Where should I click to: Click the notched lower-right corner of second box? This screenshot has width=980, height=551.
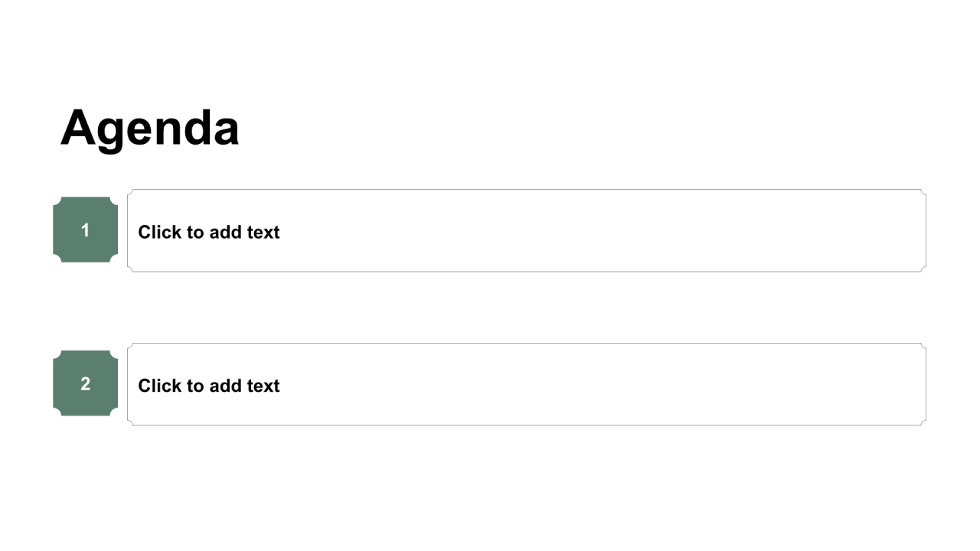tap(923, 422)
